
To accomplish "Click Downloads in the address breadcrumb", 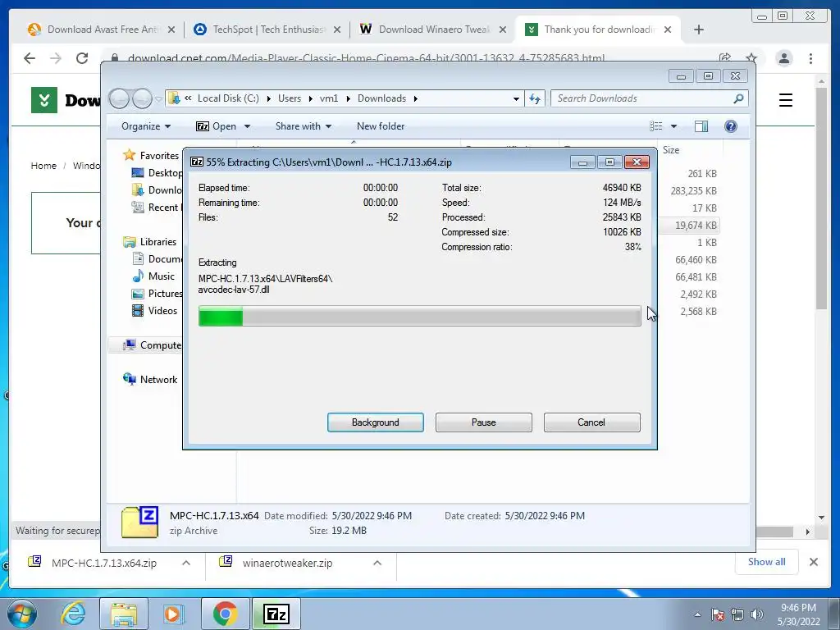I will click(x=382, y=98).
